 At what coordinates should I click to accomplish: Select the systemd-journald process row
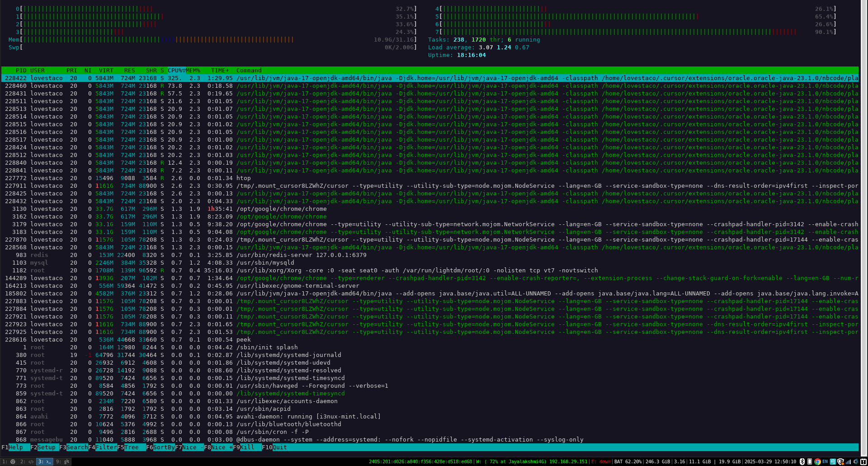429,355
